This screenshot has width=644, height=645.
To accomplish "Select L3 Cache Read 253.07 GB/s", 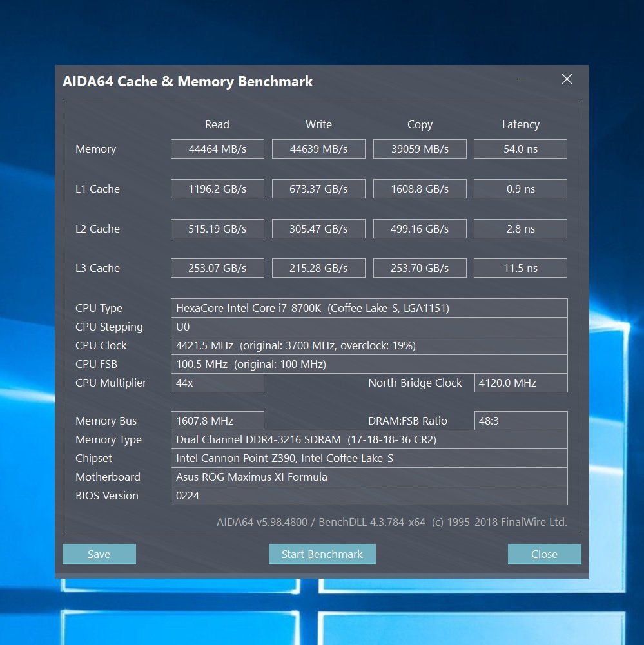I will click(217, 268).
